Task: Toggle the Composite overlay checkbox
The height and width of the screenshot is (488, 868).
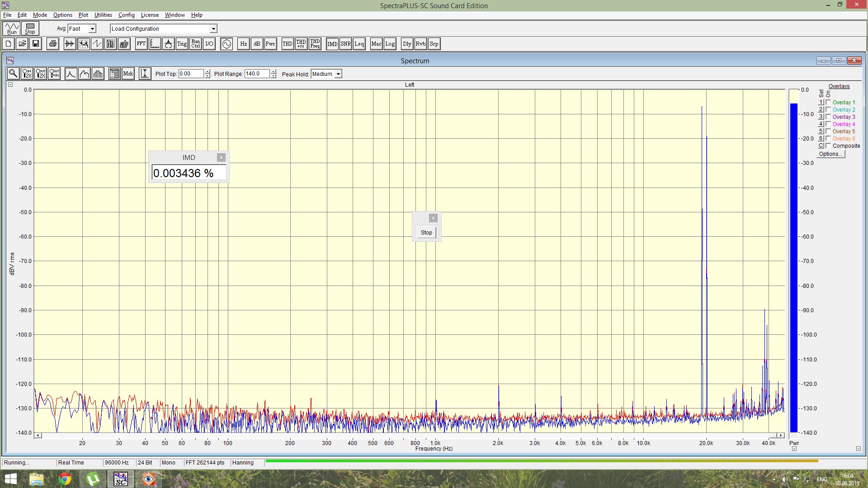Action: pos(828,146)
